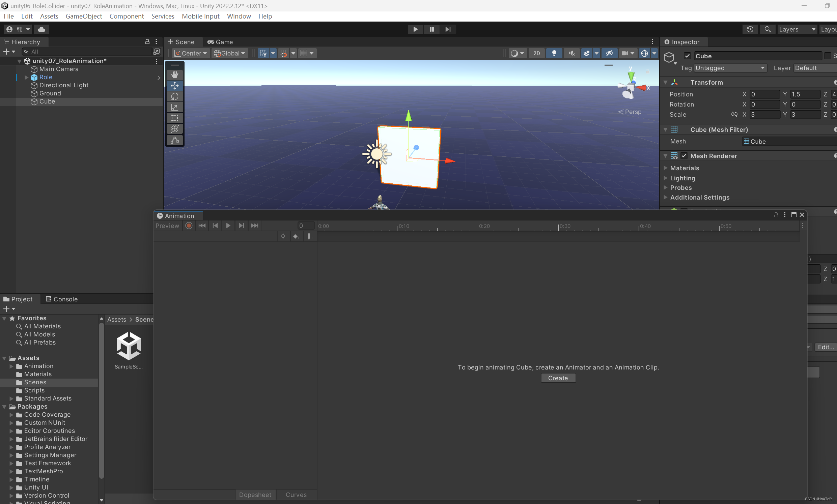Screen dimensions: 837x504
Task: Click the cloud services icon
Action: pyautogui.click(x=41, y=30)
